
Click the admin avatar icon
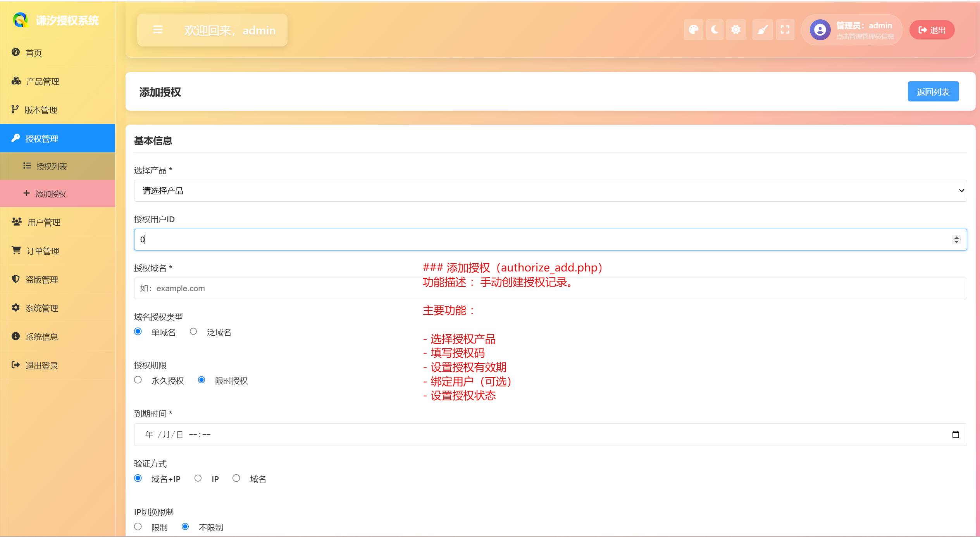pyautogui.click(x=820, y=30)
